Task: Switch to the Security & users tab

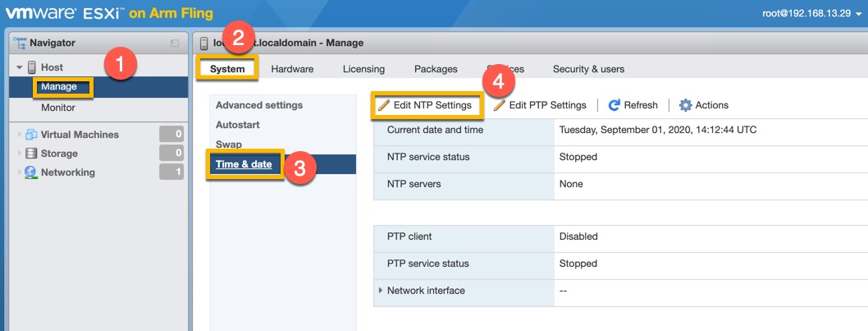Action: pos(588,69)
